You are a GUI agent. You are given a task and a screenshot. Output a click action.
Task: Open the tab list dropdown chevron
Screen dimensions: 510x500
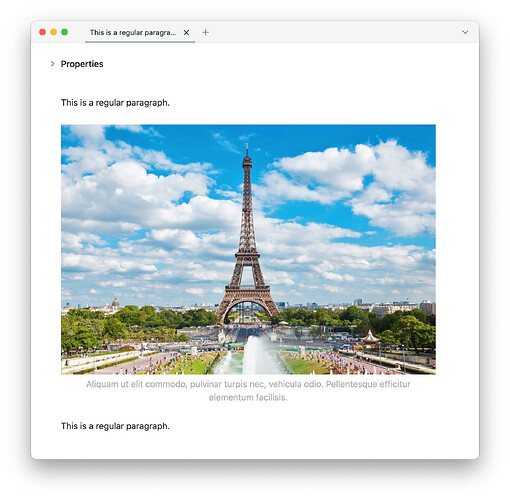point(465,32)
